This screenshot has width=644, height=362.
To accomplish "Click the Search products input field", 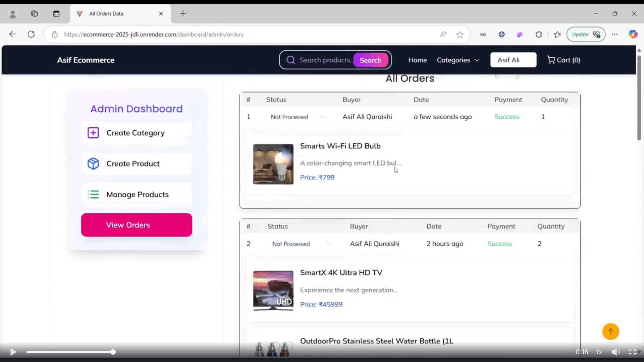I will (x=325, y=60).
